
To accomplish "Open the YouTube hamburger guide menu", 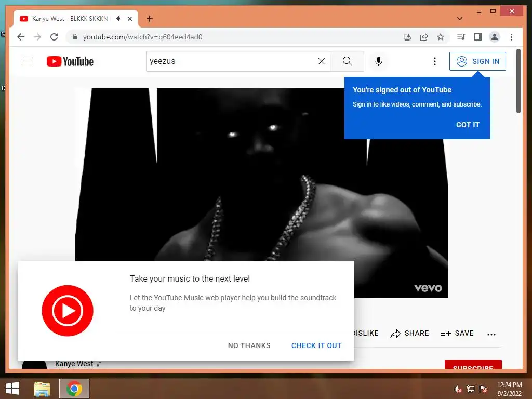I will [x=28, y=61].
